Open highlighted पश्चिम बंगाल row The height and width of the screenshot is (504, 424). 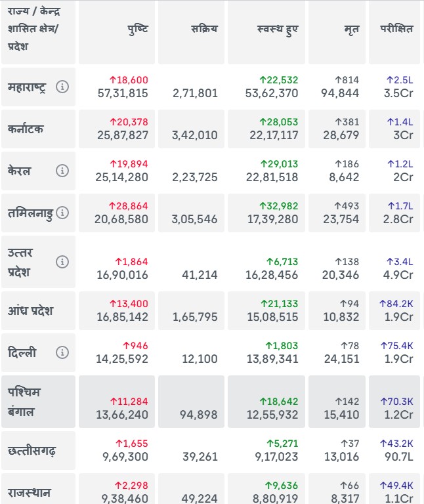pos(25,402)
